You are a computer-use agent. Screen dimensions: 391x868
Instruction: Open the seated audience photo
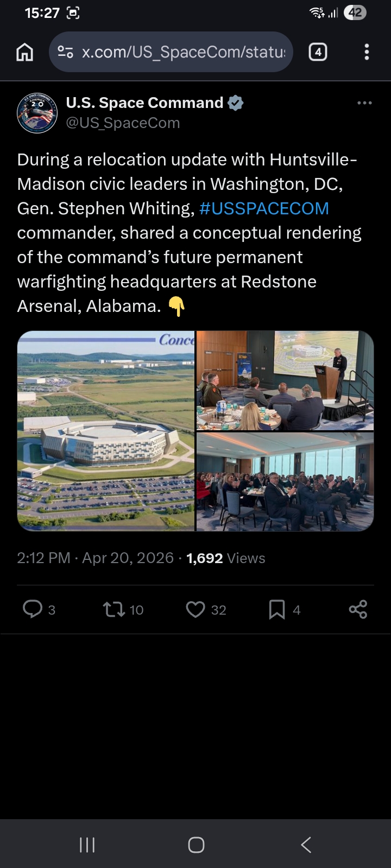point(285,482)
